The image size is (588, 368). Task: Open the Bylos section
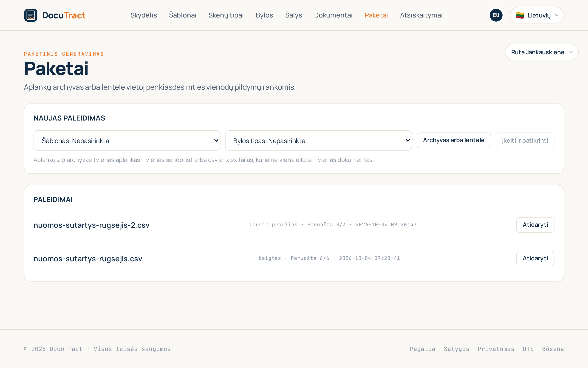pyautogui.click(x=264, y=15)
